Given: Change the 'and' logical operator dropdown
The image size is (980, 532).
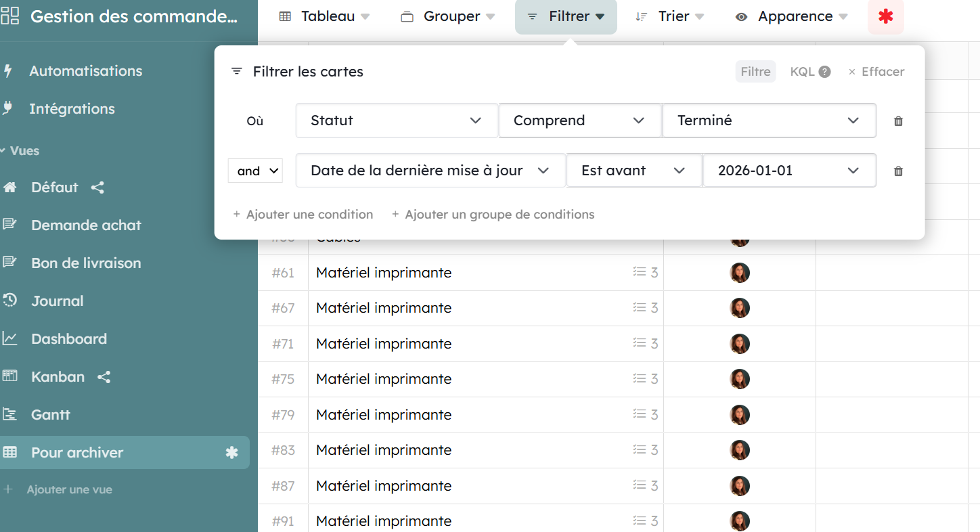Looking at the screenshot, I should [x=255, y=171].
